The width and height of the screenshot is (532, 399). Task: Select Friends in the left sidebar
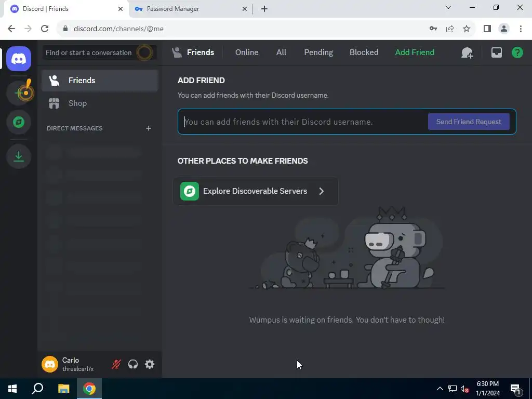point(100,81)
